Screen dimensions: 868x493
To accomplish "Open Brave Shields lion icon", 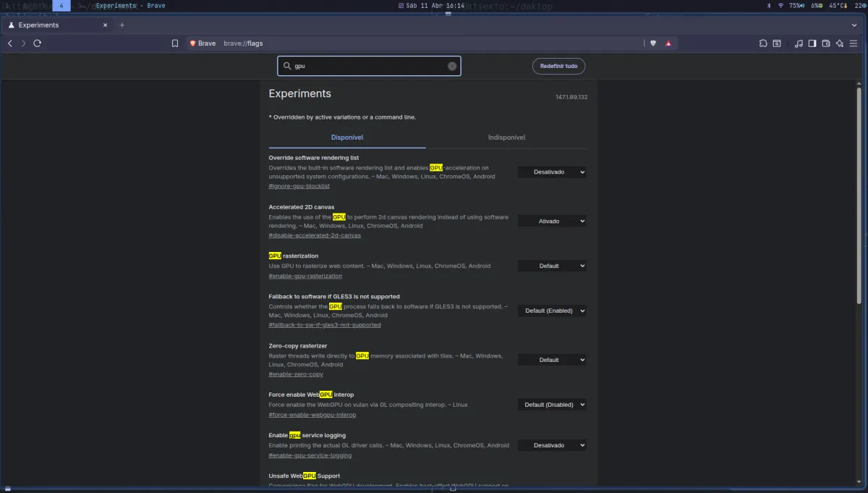I will pyautogui.click(x=653, y=43).
